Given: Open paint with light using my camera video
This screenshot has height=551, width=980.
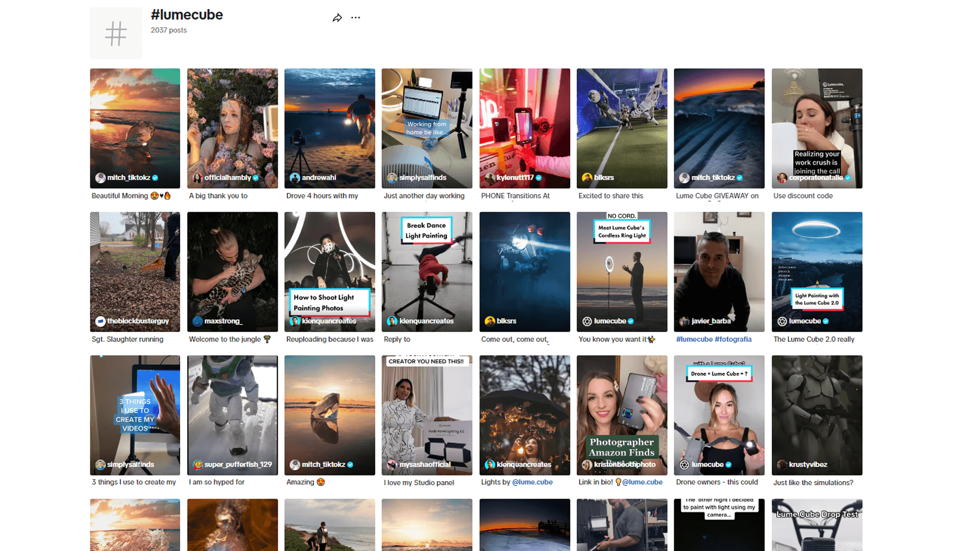Looking at the screenshot, I should point(719,525).
